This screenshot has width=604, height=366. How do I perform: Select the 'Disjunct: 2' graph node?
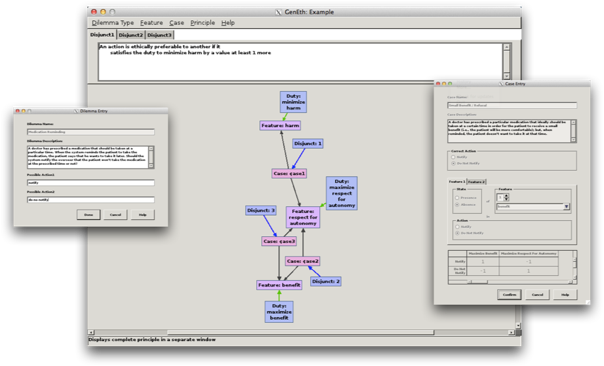[x=325, y=281]
